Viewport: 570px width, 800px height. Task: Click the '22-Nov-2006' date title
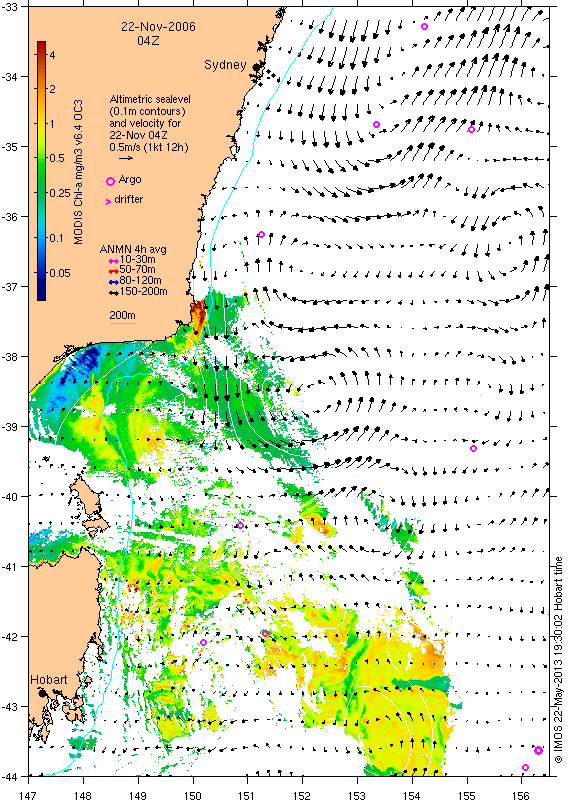tap(158, 27)
